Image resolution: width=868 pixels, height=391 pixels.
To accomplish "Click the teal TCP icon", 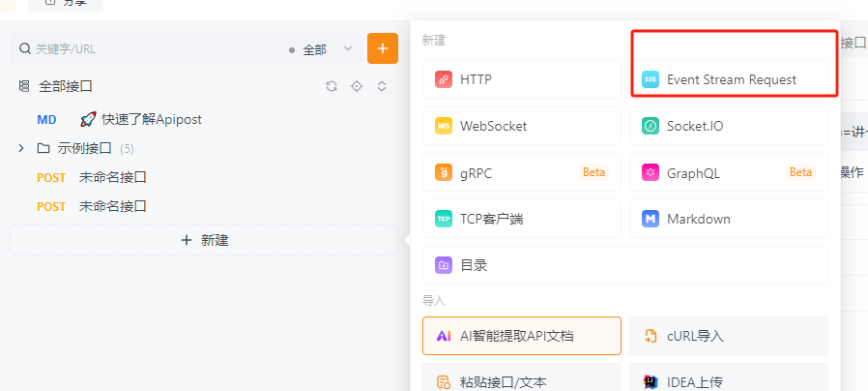I will pyautogui.click(x=444, y=219).
